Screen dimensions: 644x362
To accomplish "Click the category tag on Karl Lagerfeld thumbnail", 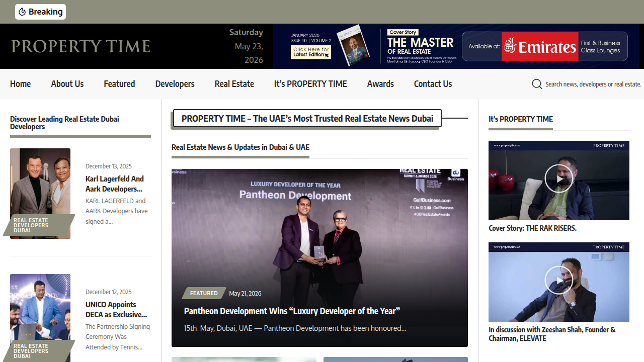I will (x=39, y=225).
